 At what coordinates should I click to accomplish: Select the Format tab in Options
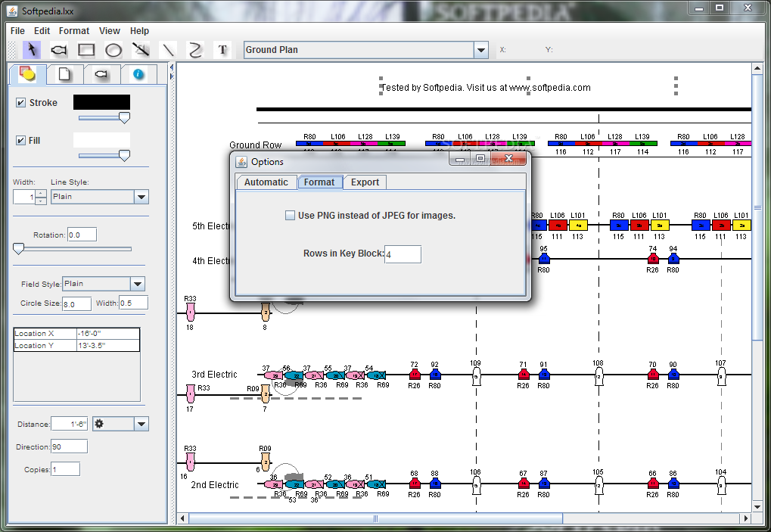point(319,182)
